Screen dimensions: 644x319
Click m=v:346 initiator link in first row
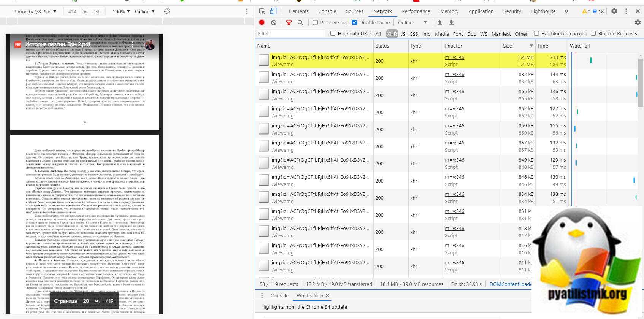click(x=454, y=57)
